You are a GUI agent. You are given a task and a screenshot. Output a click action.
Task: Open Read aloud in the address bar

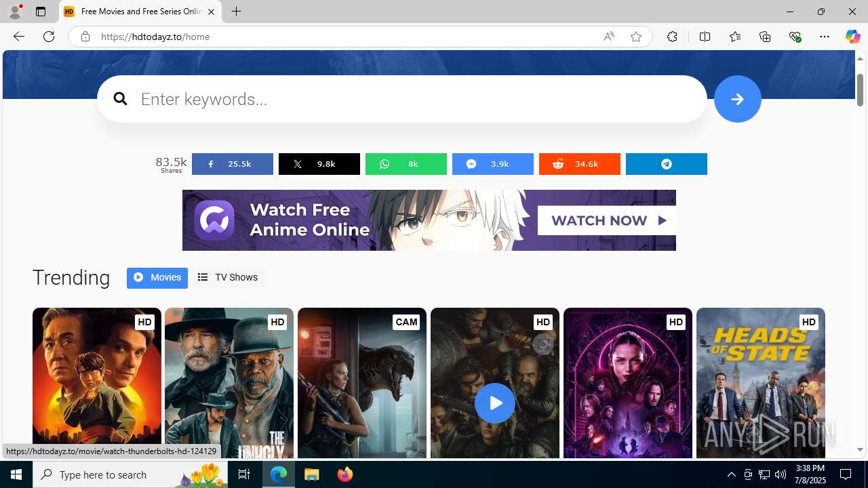point(609,37)
